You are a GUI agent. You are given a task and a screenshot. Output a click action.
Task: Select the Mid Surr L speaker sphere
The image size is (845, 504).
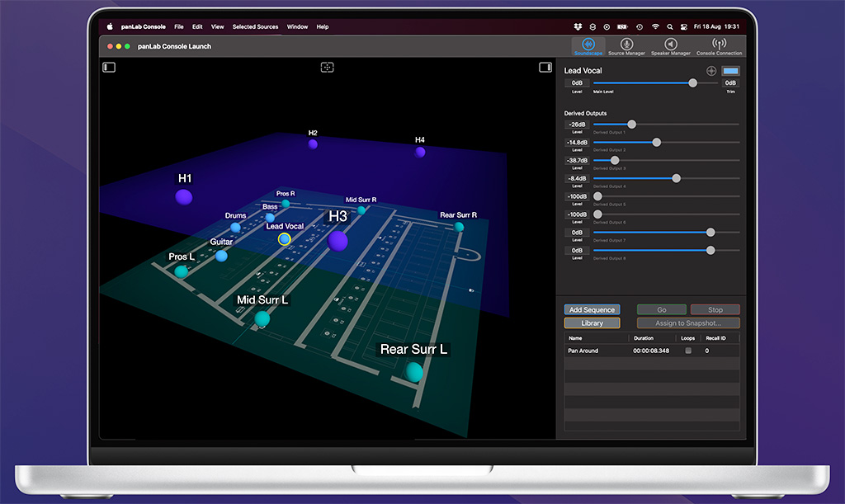[x=262, y=318]
